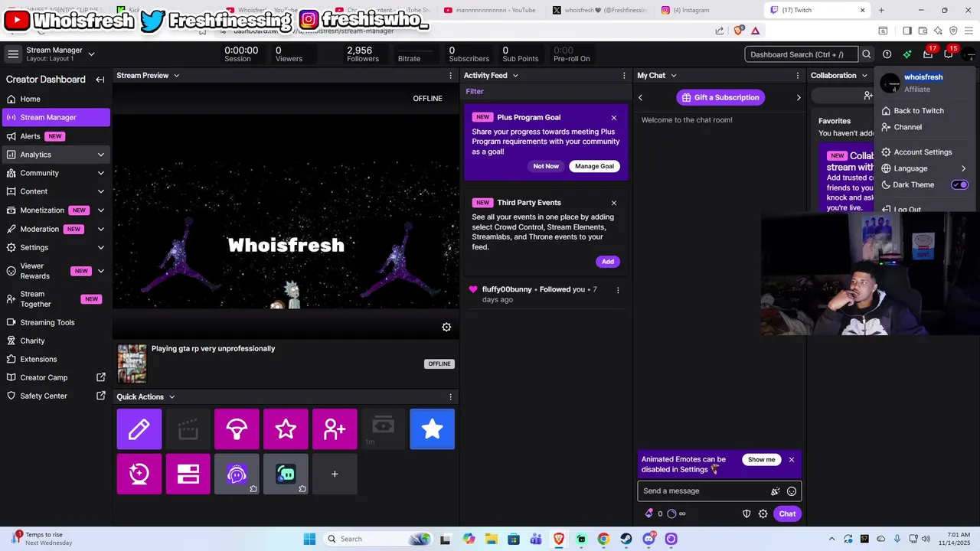Open stream preview settings gear
The width and height of the screenshot is (980, 551).
(446, 327)
